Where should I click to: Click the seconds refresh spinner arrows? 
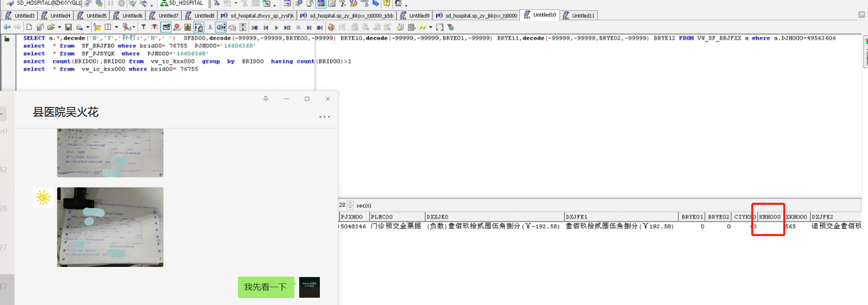(350, 205)
